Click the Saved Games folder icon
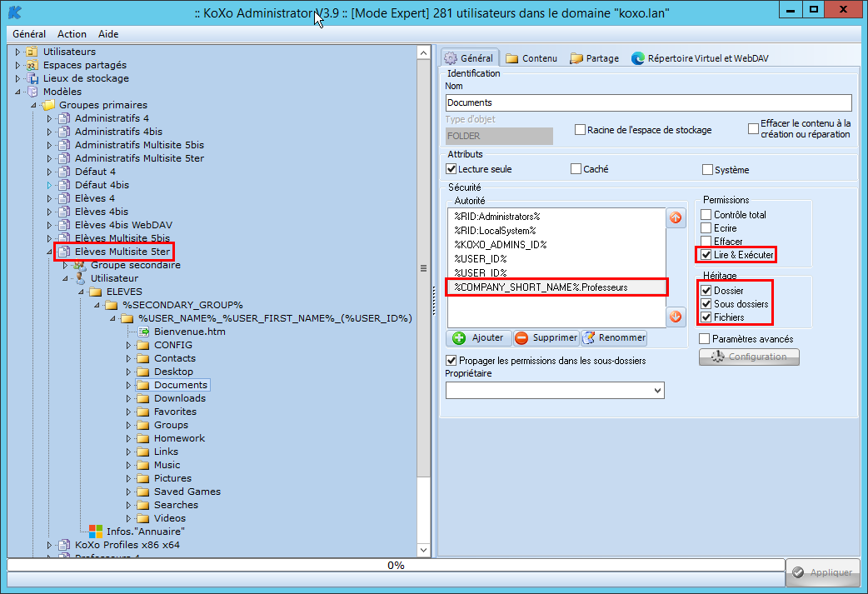This screenshot has width=868, height=594. pos(143,491)
